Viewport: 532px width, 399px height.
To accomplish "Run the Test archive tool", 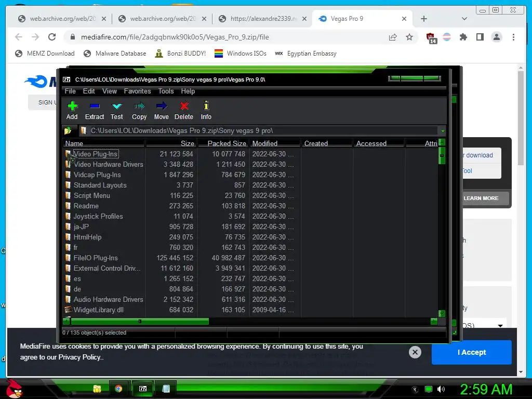I will click(x=117, y=111).
